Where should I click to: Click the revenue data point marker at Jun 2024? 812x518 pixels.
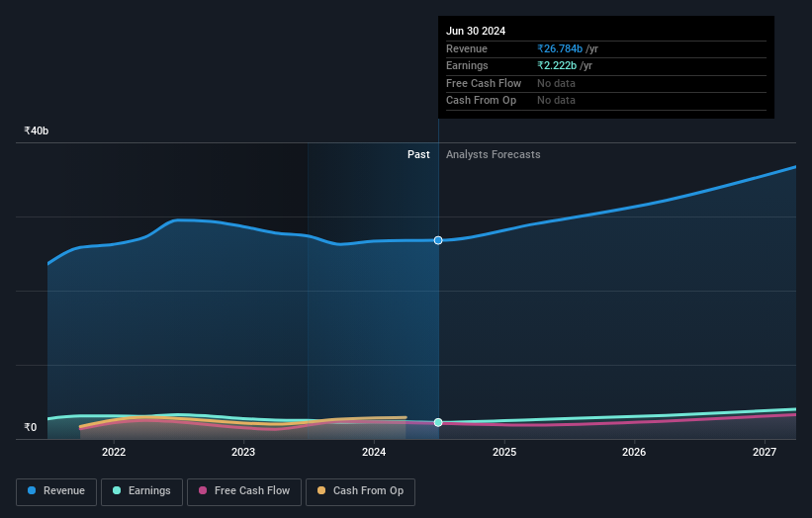pos(438,240)
